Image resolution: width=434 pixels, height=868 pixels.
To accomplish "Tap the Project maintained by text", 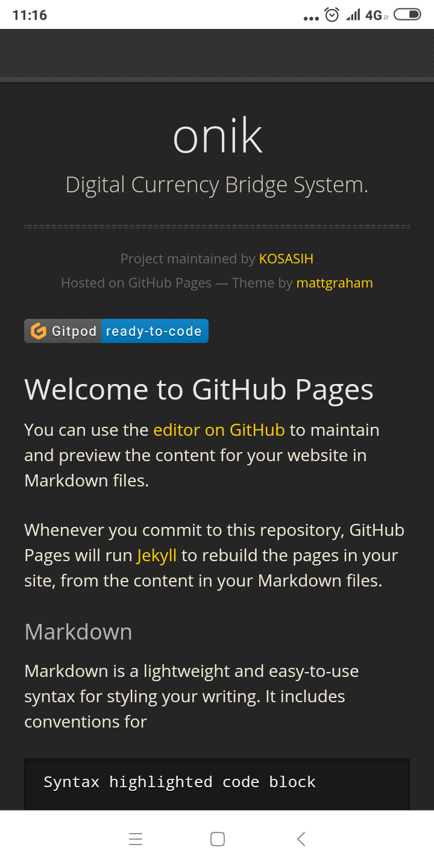I will pos(188,259).
